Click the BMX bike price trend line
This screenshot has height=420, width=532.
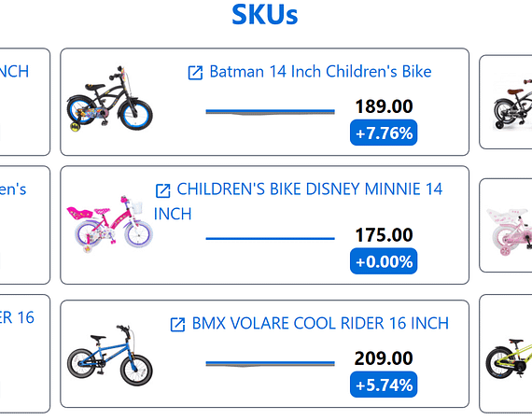(x=270, y=364)
